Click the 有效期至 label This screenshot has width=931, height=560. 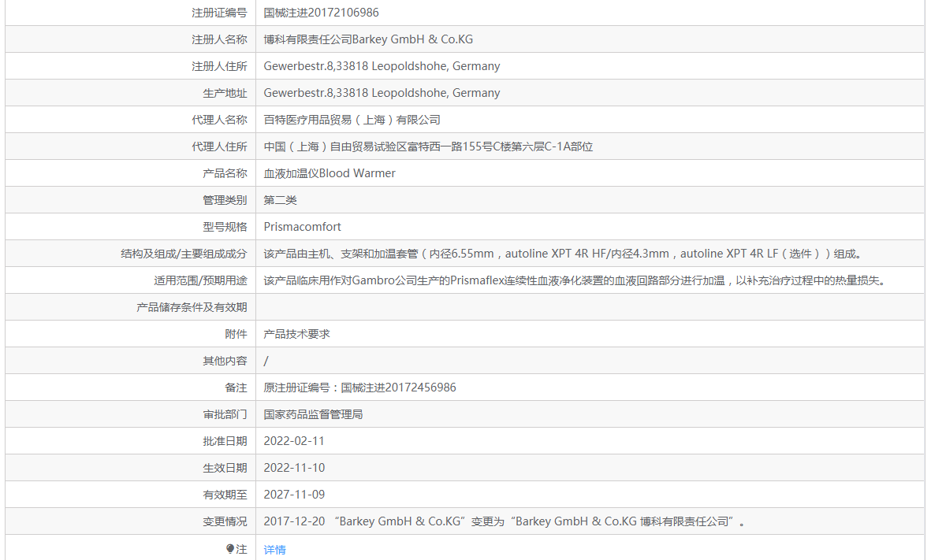pos(225,494)
